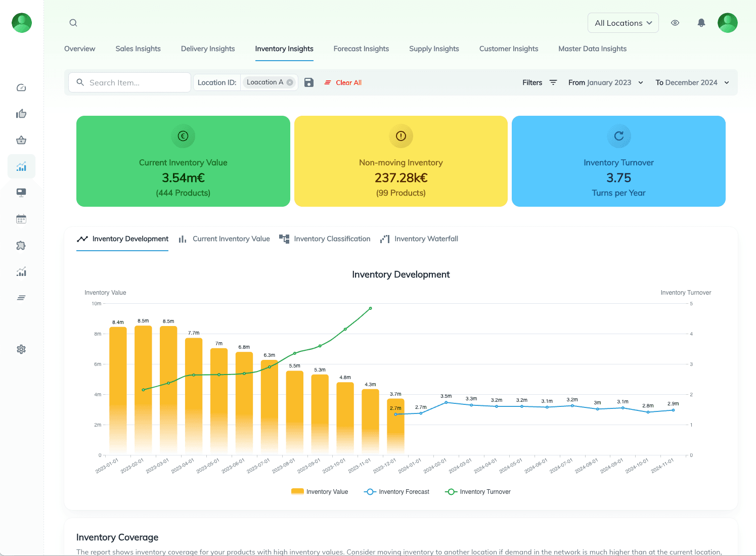Click inside the Search Item field

[129, 82]
